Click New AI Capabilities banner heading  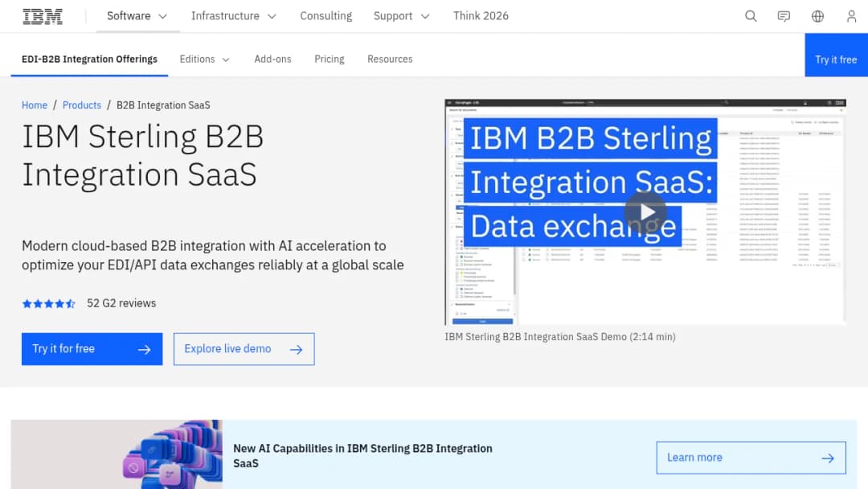coord(362,456)
